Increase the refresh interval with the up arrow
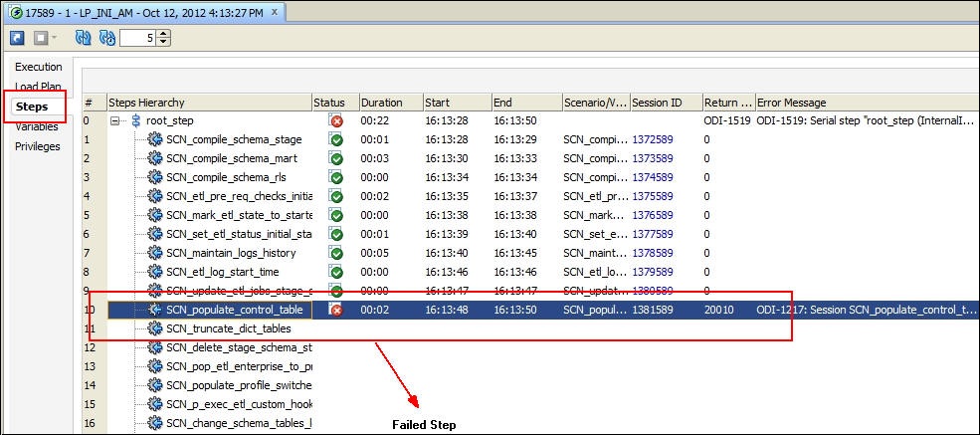The height and width of the screenshot is (435, 980). point(163,35)
